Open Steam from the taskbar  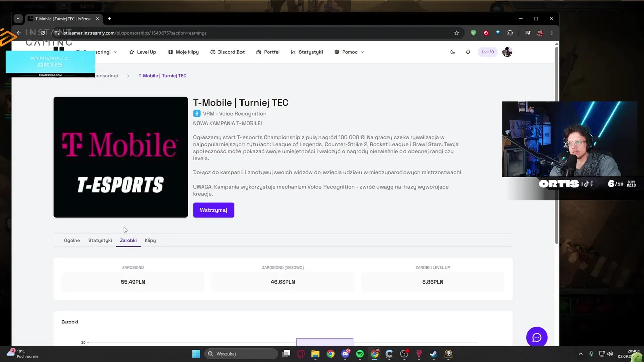(x=433, y=354)
